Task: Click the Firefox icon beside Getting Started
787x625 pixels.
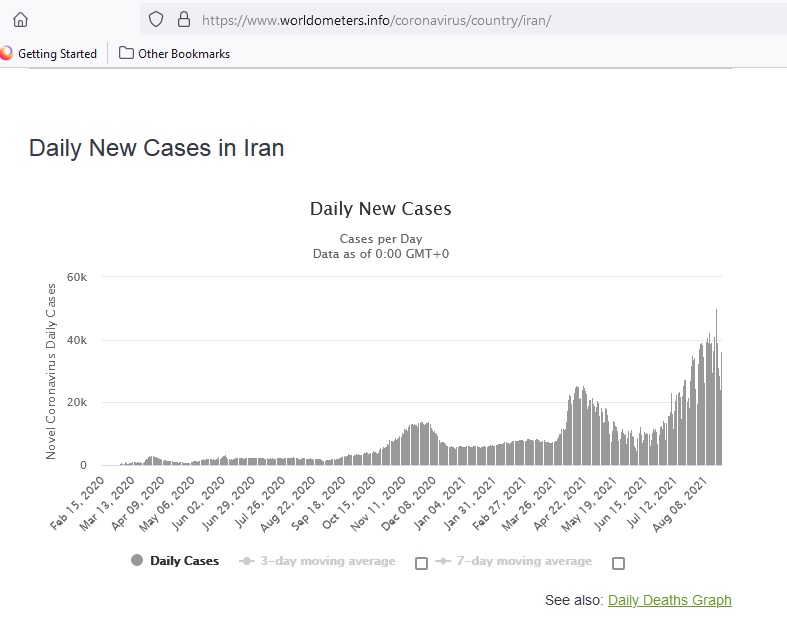Action: point(6,53)
